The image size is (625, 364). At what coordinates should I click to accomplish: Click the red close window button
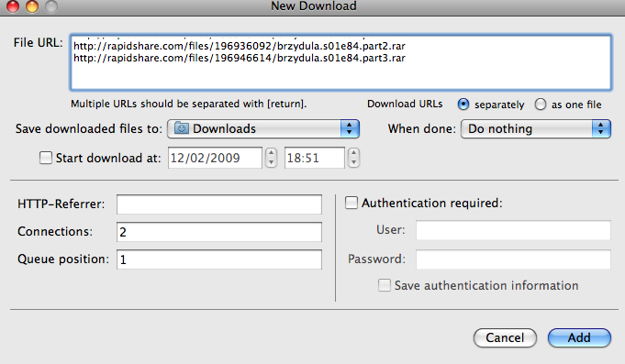[x=13, y=6]
